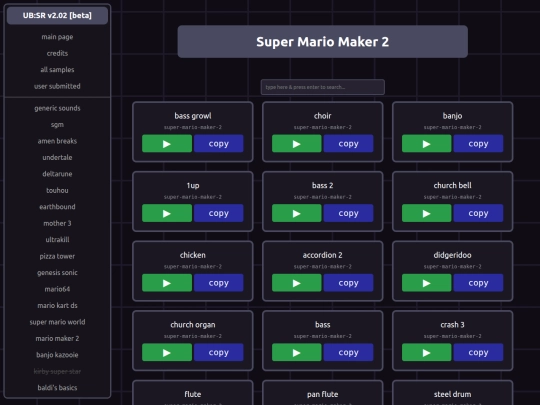Image resolution: width=540 pixels, height=405 pixels.
Task: Copy the crash 3 sample
Action: [x=478, y=352]
